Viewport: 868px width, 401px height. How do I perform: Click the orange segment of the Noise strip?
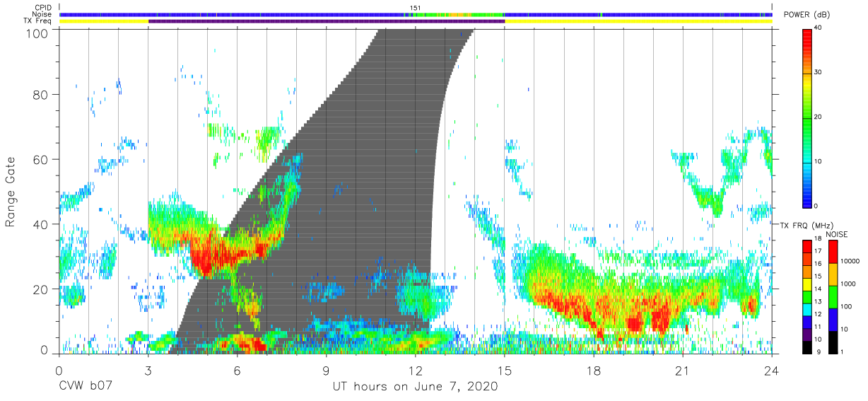459,14
